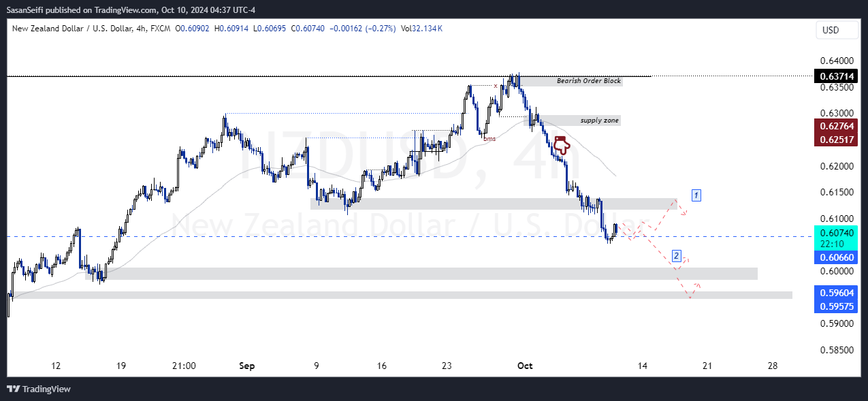Click the 0.63714 price label

click(836, 76)
